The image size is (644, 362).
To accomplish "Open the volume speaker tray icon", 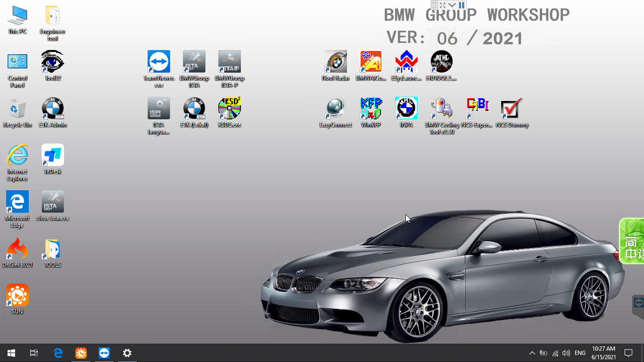I will [566, 353].
